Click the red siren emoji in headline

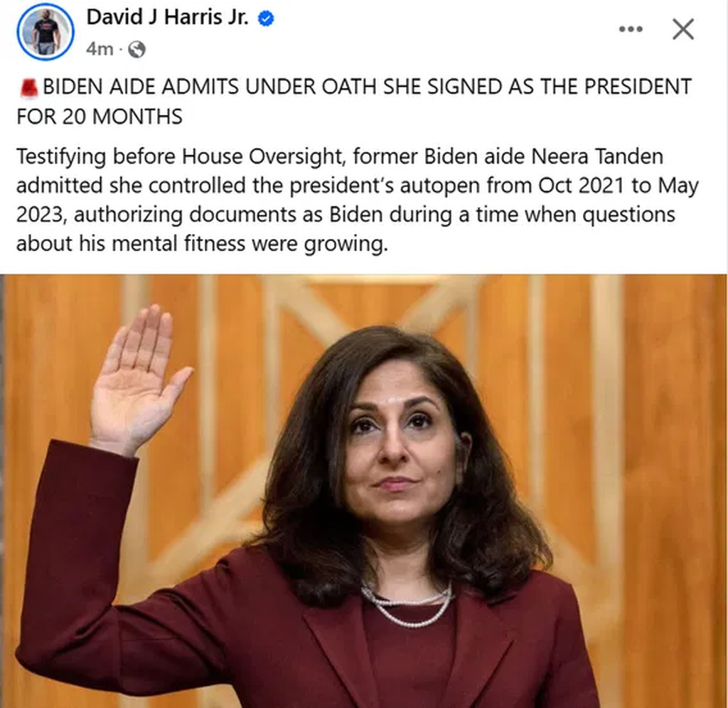tap(29, 87)
